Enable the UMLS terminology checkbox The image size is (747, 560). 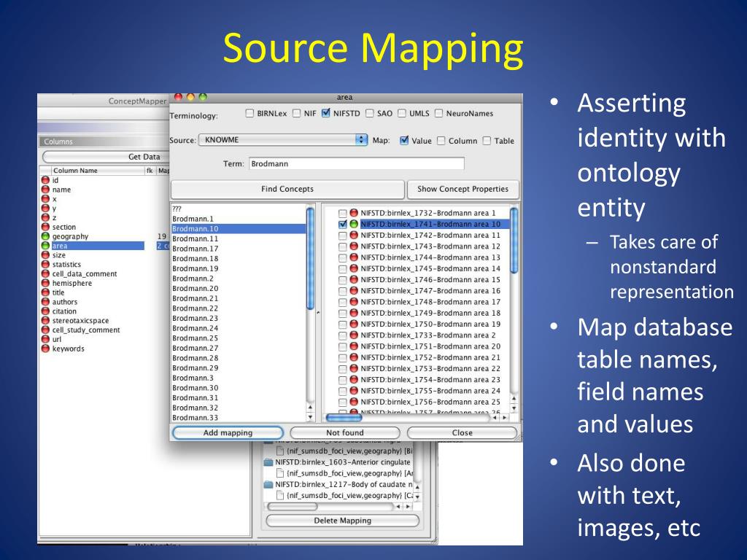402,113
